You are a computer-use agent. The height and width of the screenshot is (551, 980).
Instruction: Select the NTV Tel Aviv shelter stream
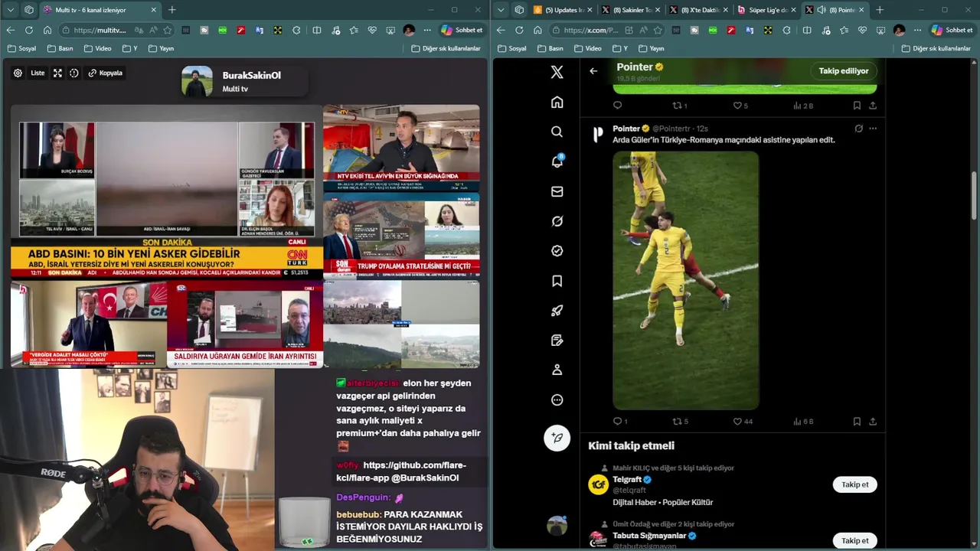tap(401, 148)
